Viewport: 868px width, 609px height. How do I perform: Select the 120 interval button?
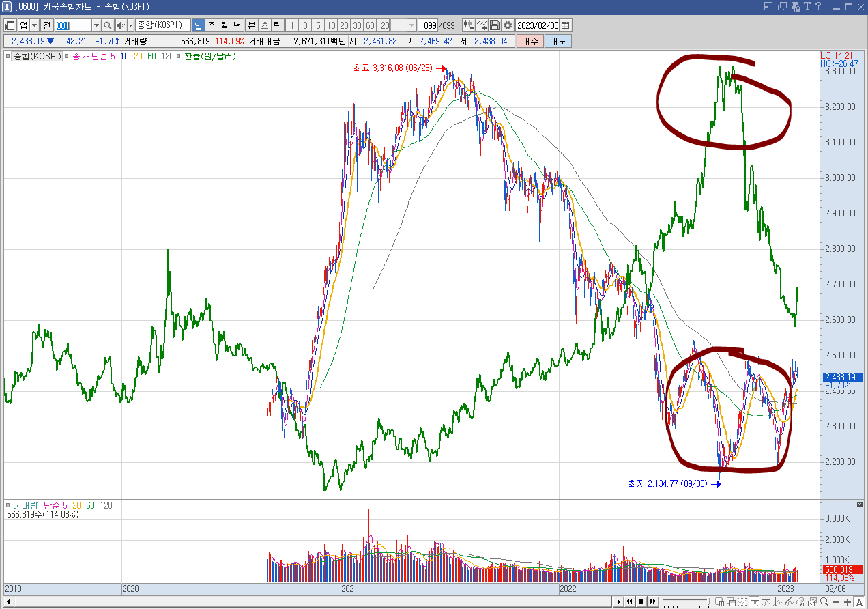click(383, 25)
